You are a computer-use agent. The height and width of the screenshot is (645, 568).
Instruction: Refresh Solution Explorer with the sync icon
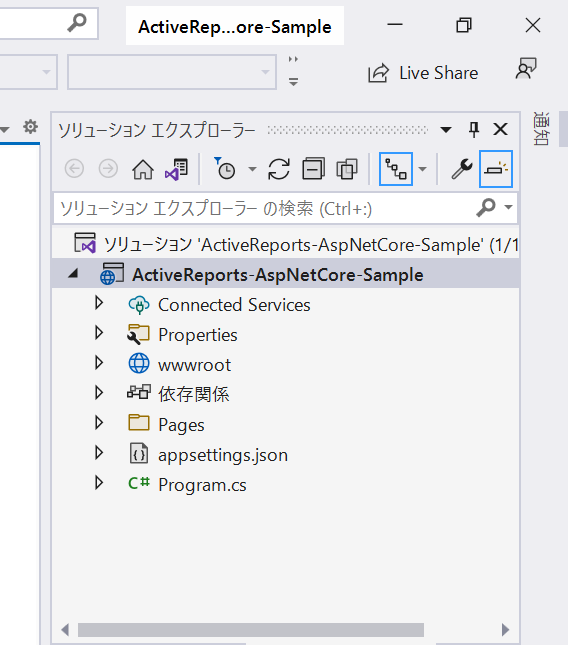tap(279, 169)
